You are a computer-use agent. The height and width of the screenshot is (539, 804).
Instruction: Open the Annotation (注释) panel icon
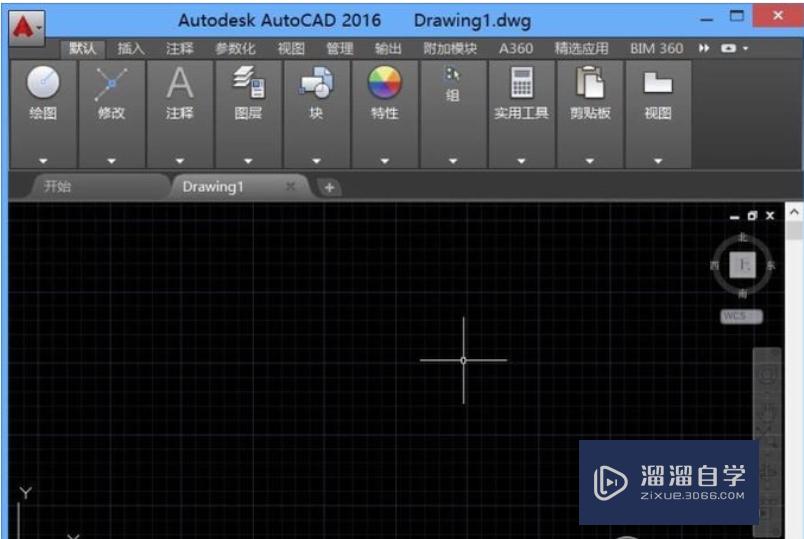point(179,83)
